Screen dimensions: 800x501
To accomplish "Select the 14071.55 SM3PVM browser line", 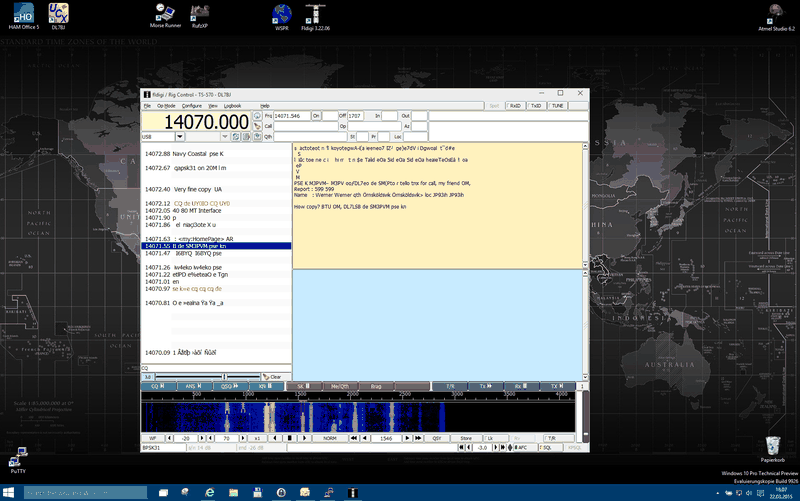I will [216, 246].
